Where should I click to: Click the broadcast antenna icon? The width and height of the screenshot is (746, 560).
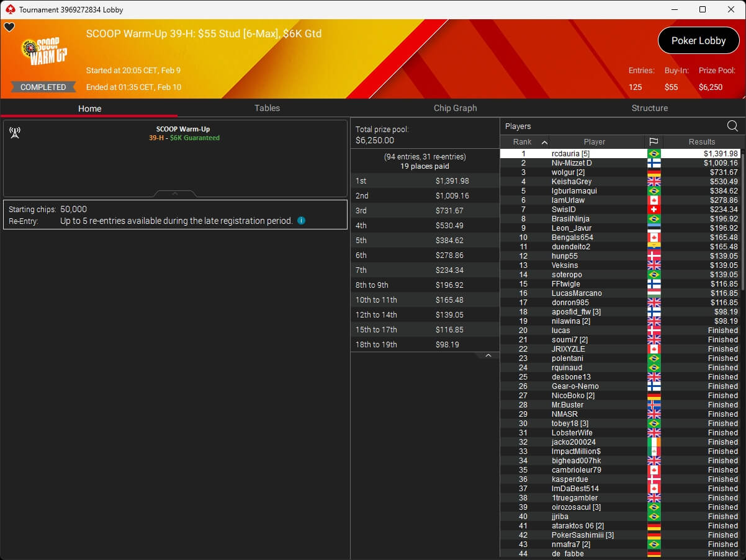coord(15,133)
